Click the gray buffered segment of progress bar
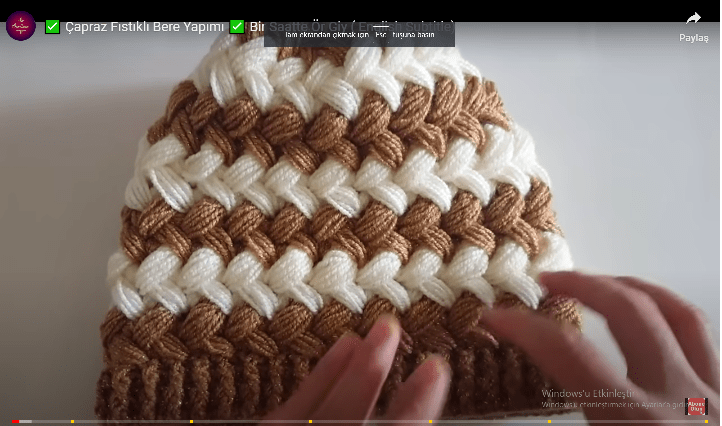The width and height of the screenshot is (722, 426). [x=26, y=422]
